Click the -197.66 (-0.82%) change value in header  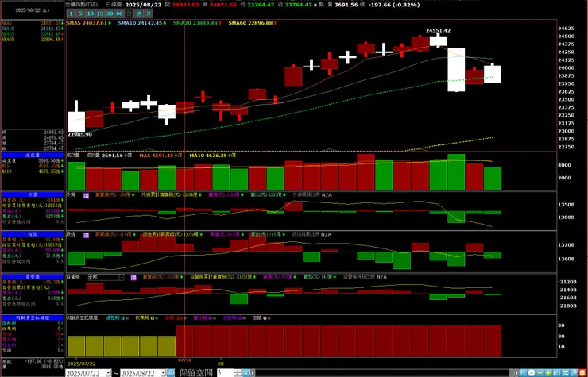394,5
